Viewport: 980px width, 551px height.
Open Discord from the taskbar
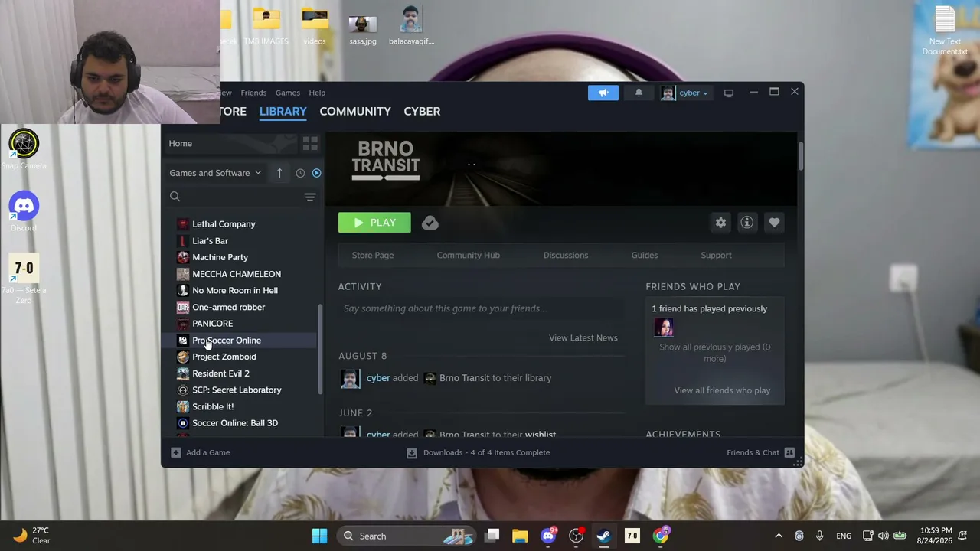pyautogui.click(x=548, y=536)
